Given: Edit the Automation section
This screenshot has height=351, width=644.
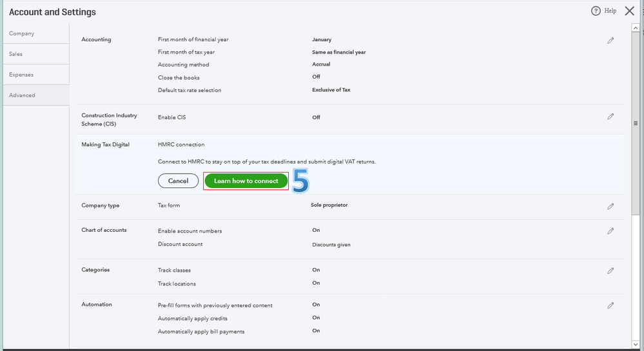Looking at the screenshot, I should [610, 305].
